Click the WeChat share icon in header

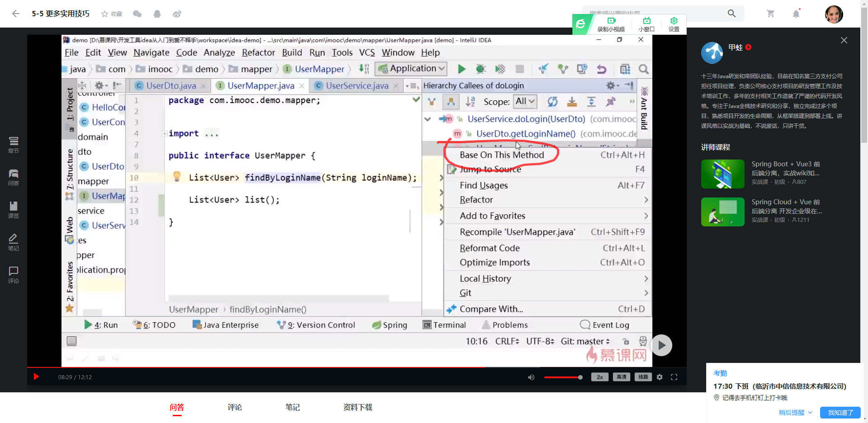(137, 14)
